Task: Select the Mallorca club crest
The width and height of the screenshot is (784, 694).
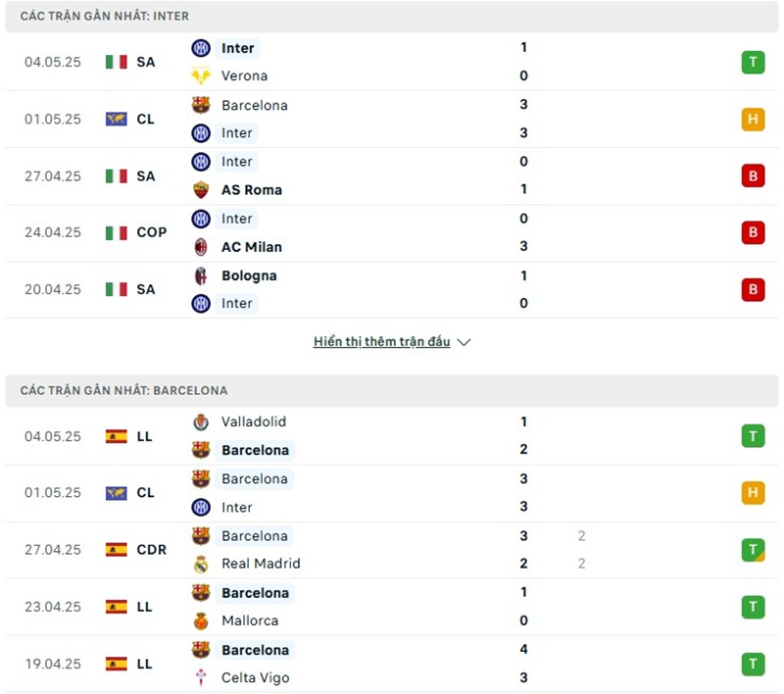Action: pyautogui.click(x=201, y=620)
